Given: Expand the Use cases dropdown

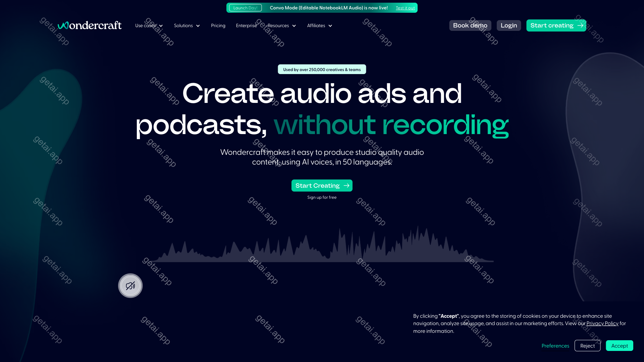Looking at the screenshot, I should 149,25.
